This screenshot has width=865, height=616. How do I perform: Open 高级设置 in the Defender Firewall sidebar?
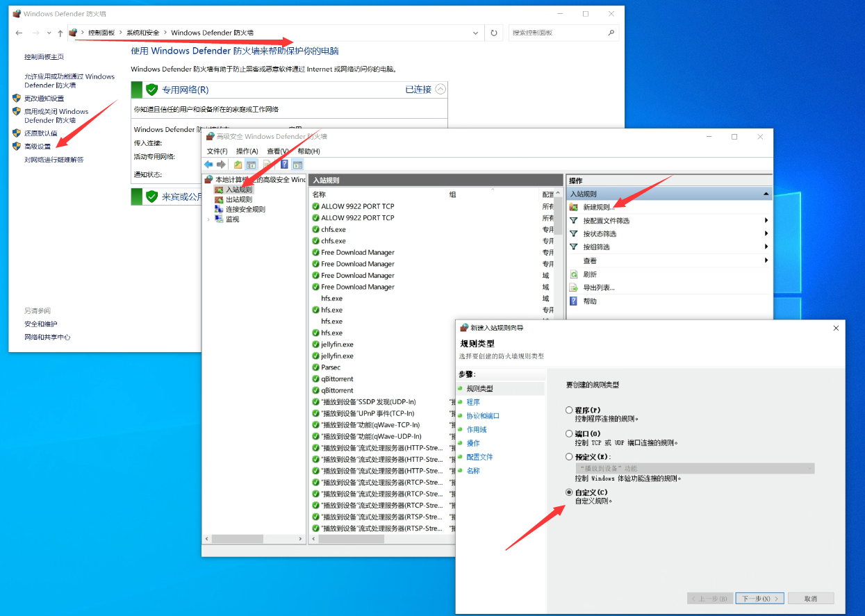click(38, 147)
